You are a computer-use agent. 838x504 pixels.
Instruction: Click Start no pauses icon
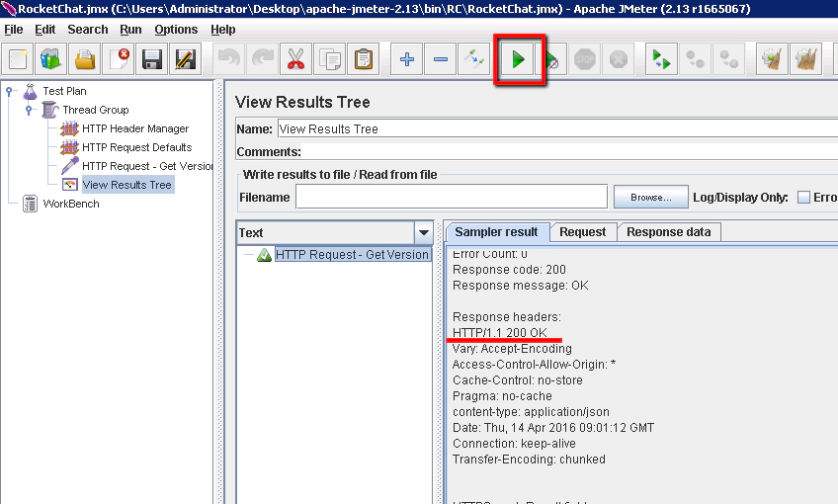tap(551, 58)
